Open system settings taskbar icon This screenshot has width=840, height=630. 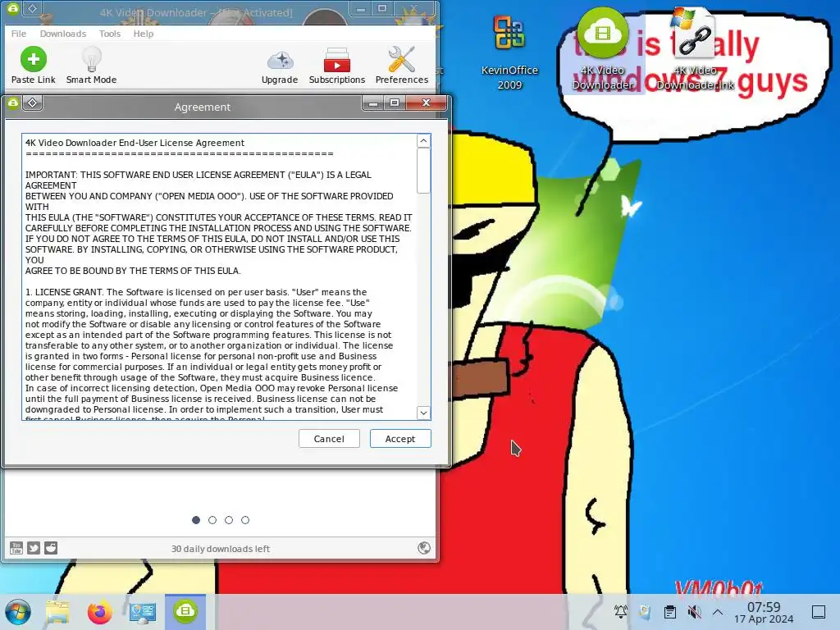coord(143,612)
